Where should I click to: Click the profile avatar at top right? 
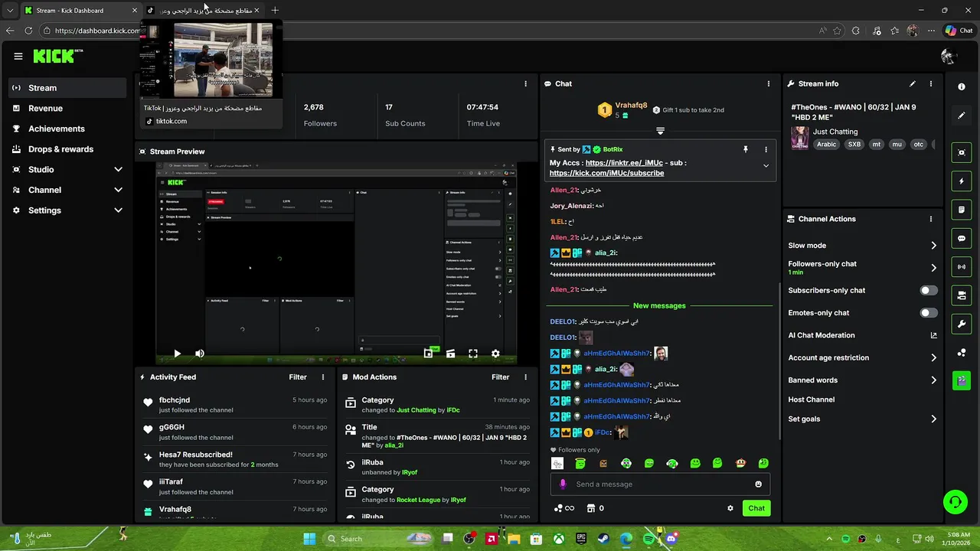point(949,57)
